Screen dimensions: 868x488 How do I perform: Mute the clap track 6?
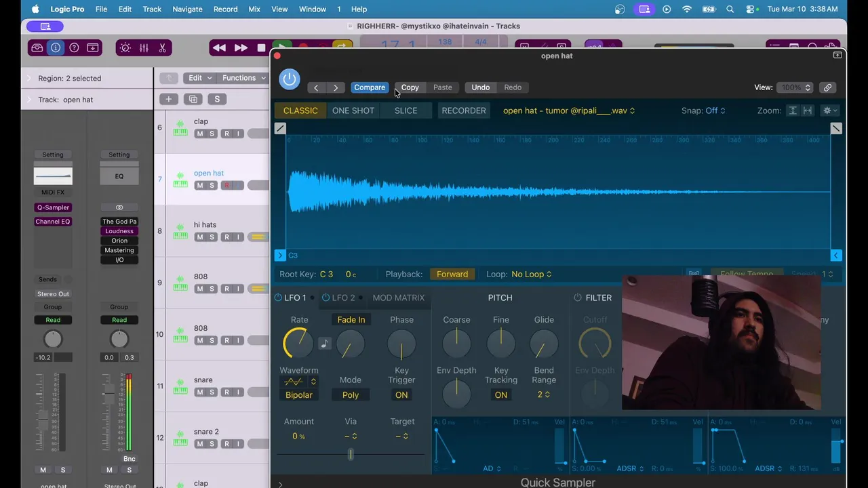(199, 134)
